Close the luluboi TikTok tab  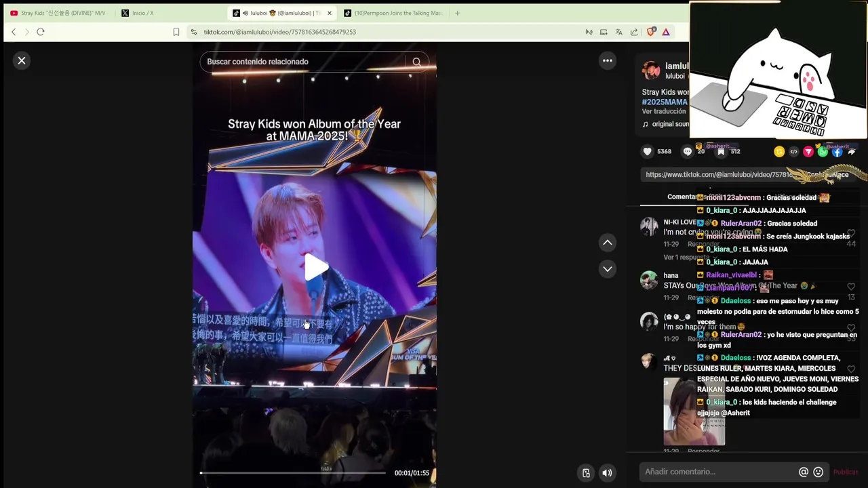(330, 13)
